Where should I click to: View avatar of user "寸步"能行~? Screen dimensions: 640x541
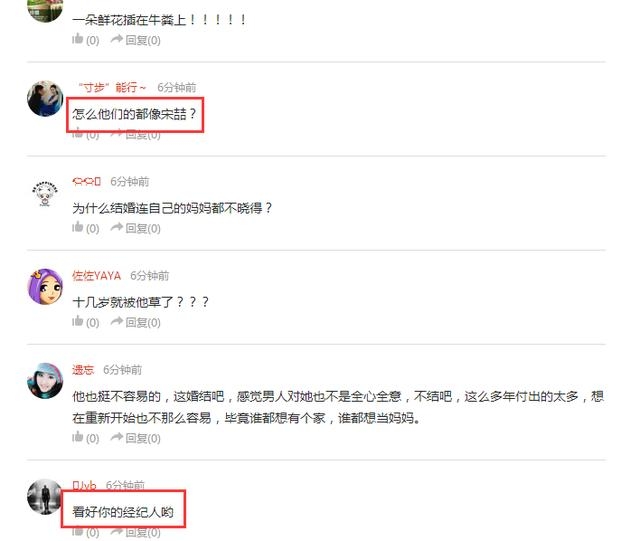point(45,98)
